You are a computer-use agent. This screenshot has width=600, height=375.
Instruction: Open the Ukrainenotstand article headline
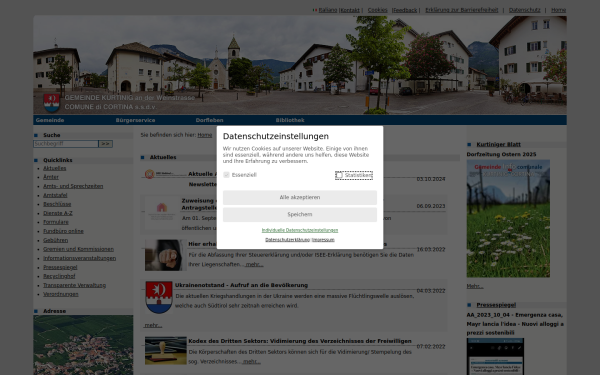(x=241, y=285)
